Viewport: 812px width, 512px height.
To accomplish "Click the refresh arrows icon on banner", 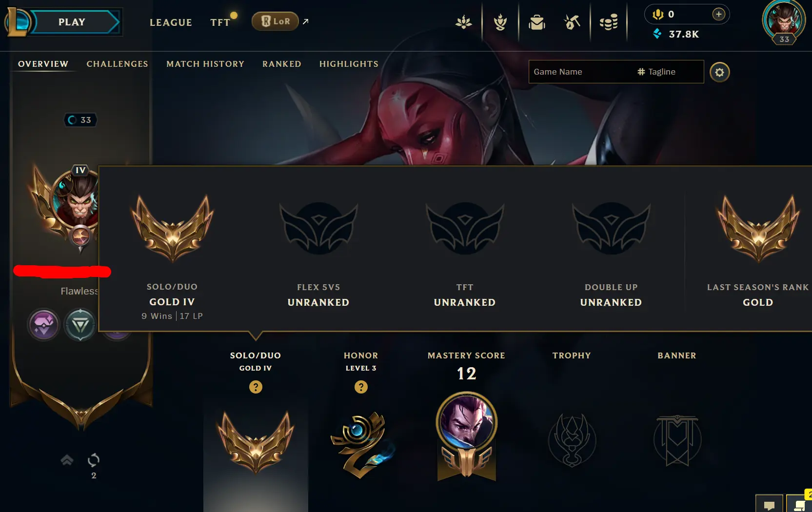I will [94, 459].
